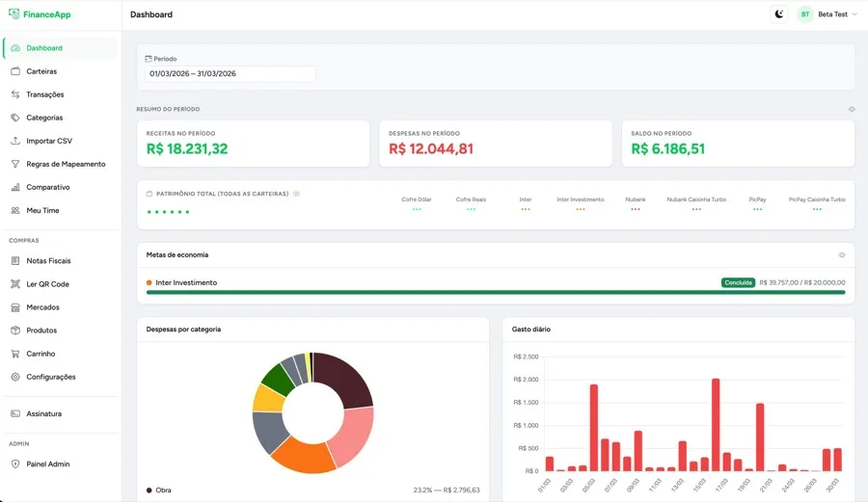The width and height of the screenshot is (868, 502).
Task: Open Regras de Mapeamento
Action: [x=61, y=164]
